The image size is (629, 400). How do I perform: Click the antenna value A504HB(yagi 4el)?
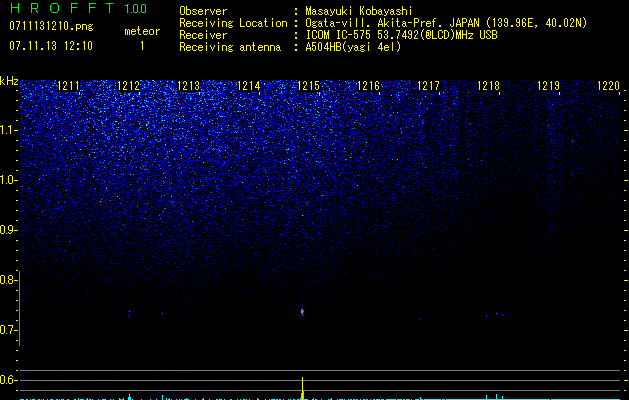click(353, 47)
